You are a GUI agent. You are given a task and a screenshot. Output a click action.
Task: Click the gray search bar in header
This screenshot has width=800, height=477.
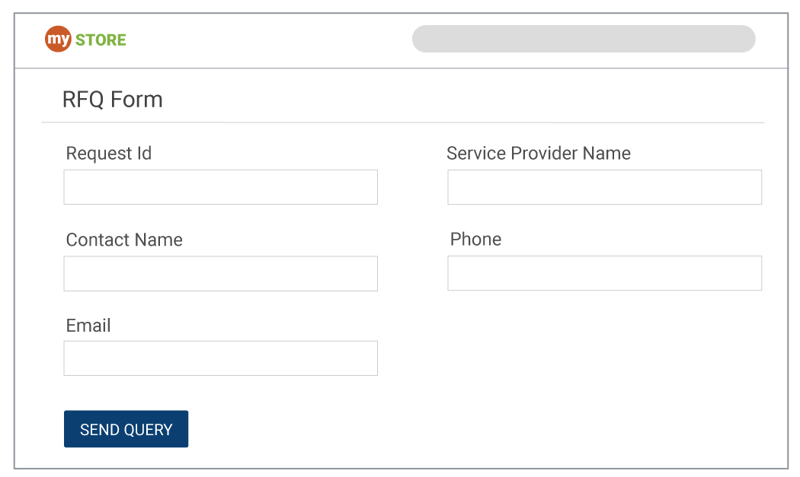[583, 39]
